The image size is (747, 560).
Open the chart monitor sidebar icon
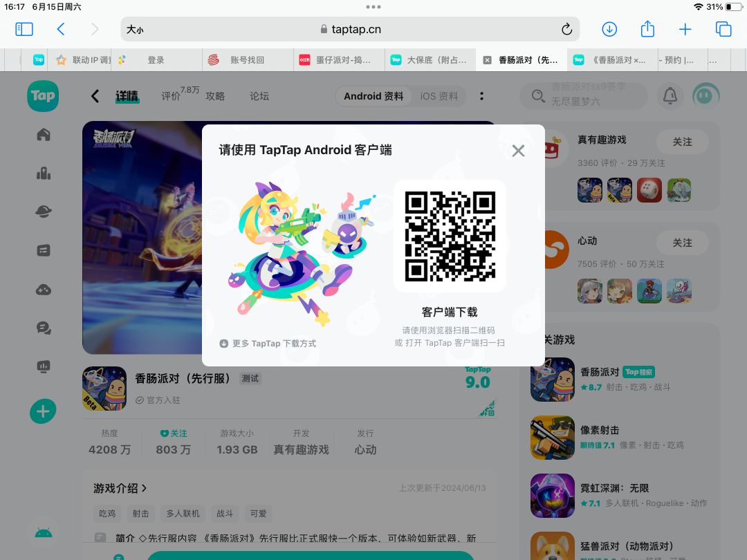44,366
